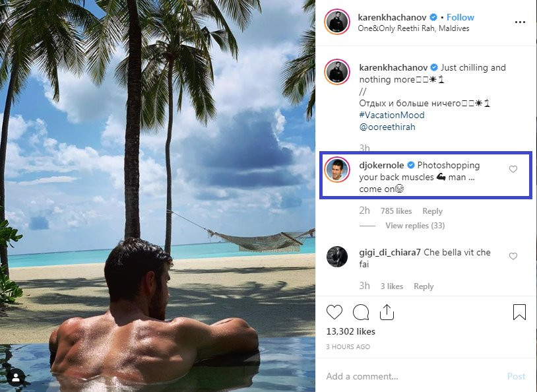
Task: Share the post using the share icon
Action: click(387, 311)
